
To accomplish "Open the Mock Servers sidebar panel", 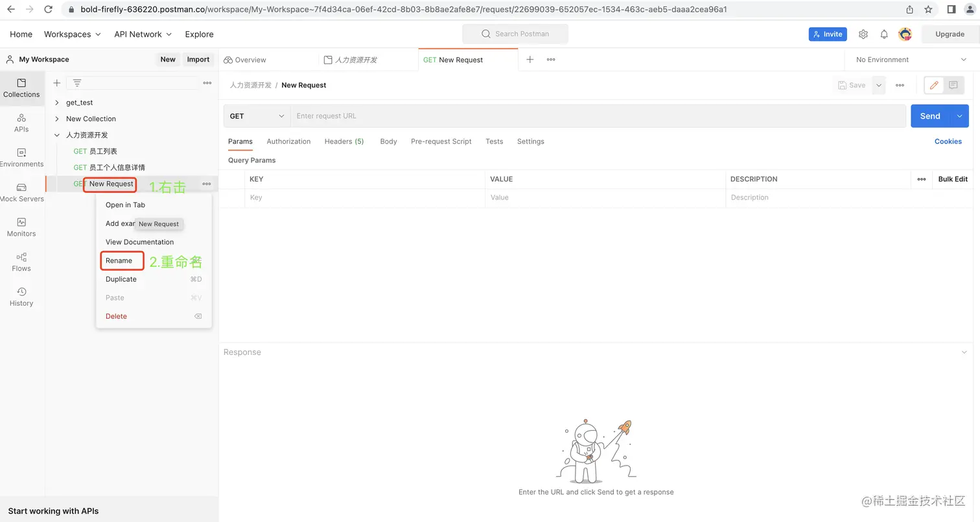I will pos(21,193).
